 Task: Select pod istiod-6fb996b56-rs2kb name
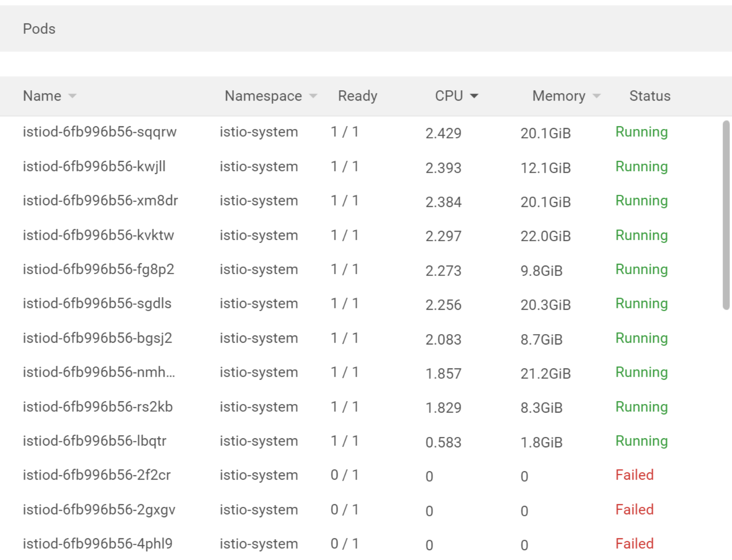[x=98, y=406]
